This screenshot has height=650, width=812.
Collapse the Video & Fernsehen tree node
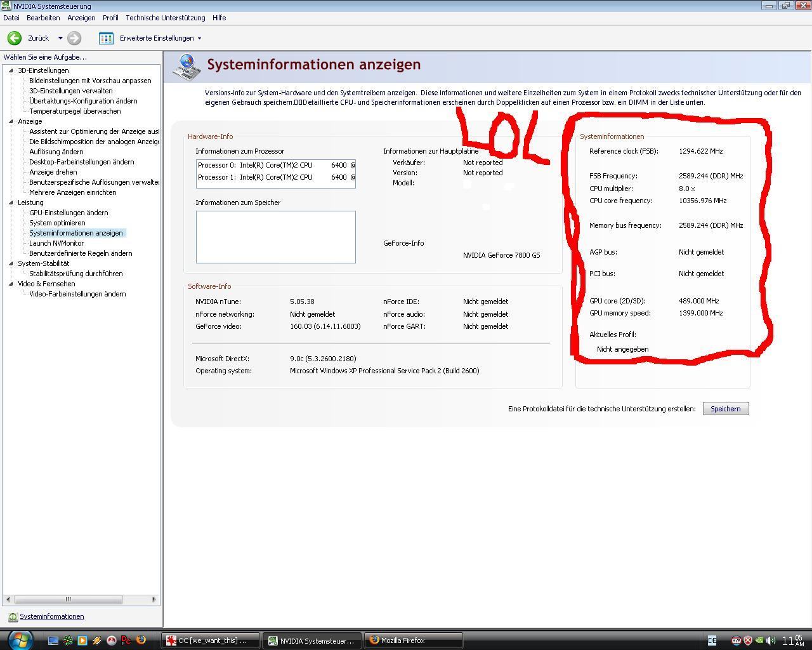point(11,284)
